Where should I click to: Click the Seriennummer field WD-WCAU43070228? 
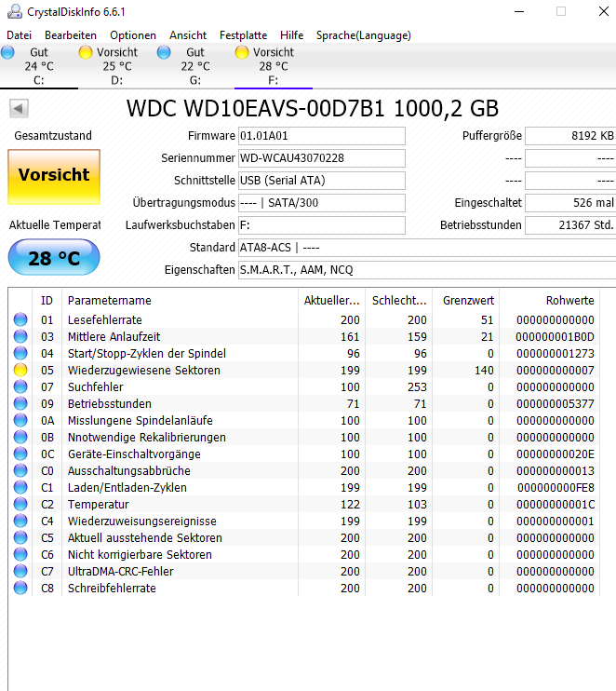click(321, 158)
